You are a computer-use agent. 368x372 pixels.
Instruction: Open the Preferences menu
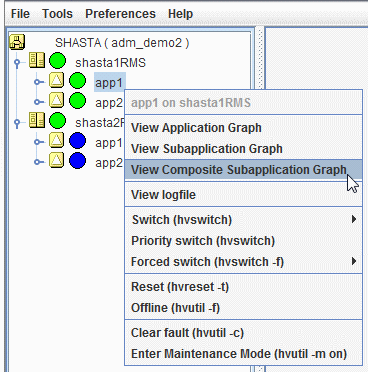coord(120,14)
